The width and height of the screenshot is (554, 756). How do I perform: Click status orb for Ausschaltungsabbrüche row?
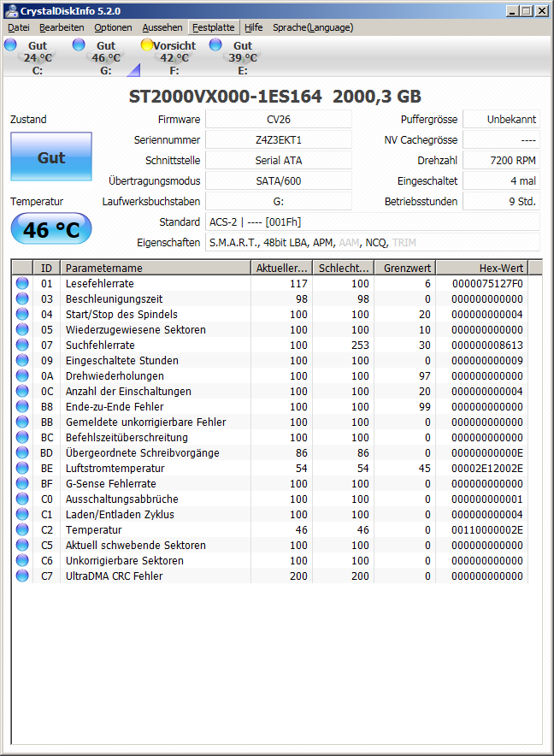(x=22, y=499)
